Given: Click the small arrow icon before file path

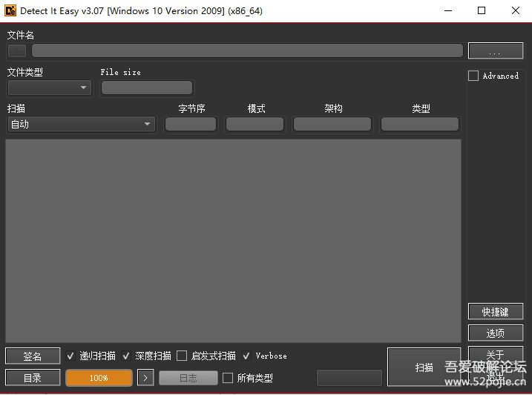Looking at the screenshot, I should [x=17, y=50].
